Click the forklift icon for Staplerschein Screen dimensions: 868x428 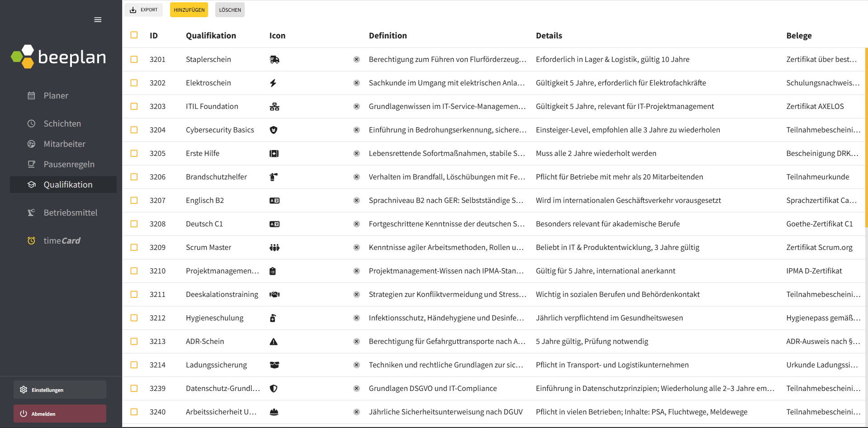[274, 60]
